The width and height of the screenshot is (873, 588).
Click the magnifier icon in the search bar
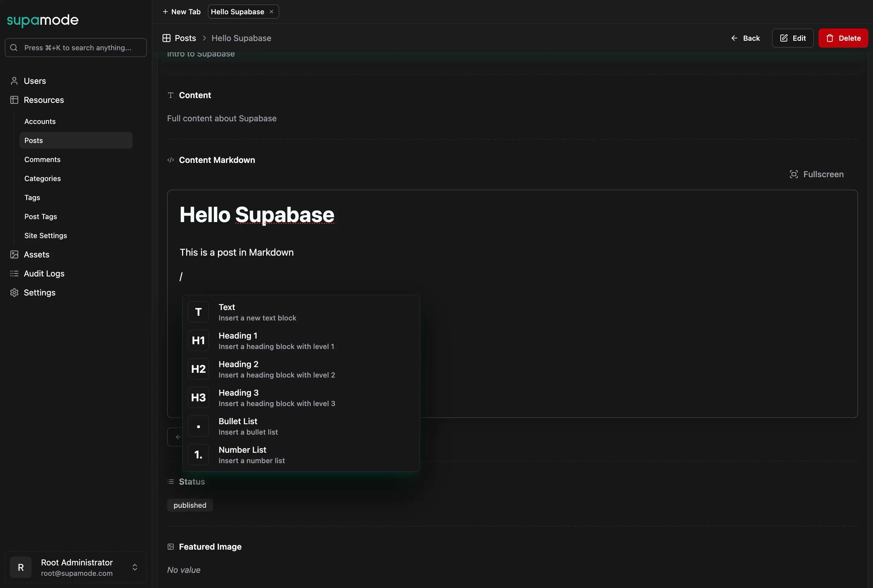[x=14, y=47]
